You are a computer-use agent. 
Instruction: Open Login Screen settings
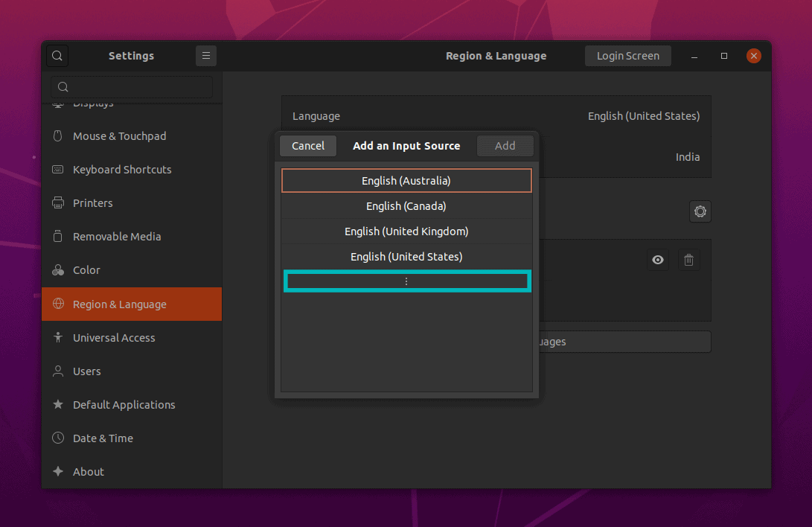(x=627, y=56)
